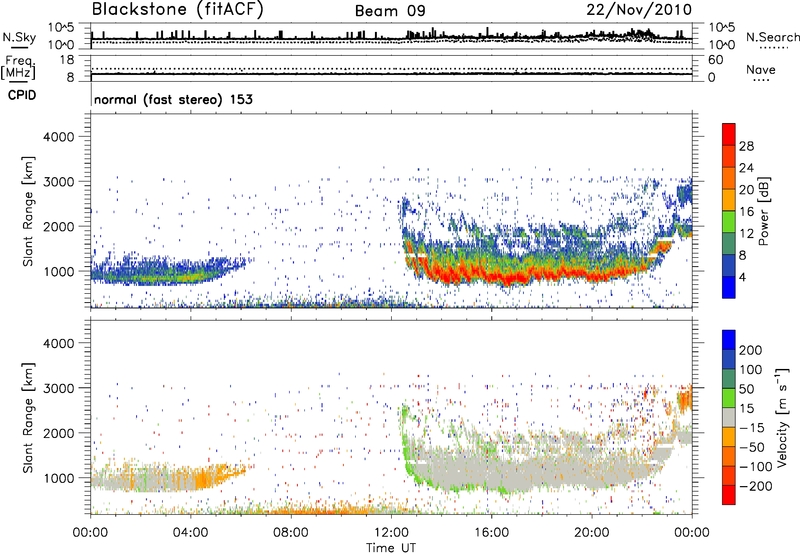Click the 'Beam 09' label
This screenshot has height=554, width=800.
tap(390, 11)
